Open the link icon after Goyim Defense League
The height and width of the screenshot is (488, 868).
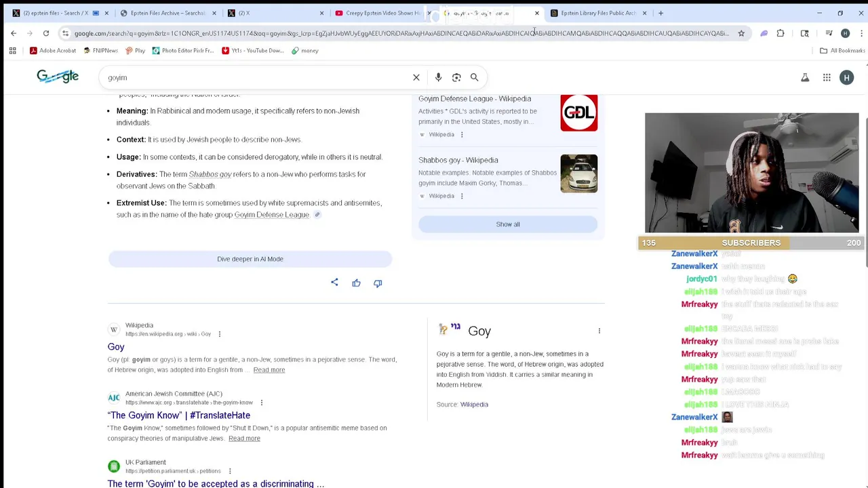point(317,215)
